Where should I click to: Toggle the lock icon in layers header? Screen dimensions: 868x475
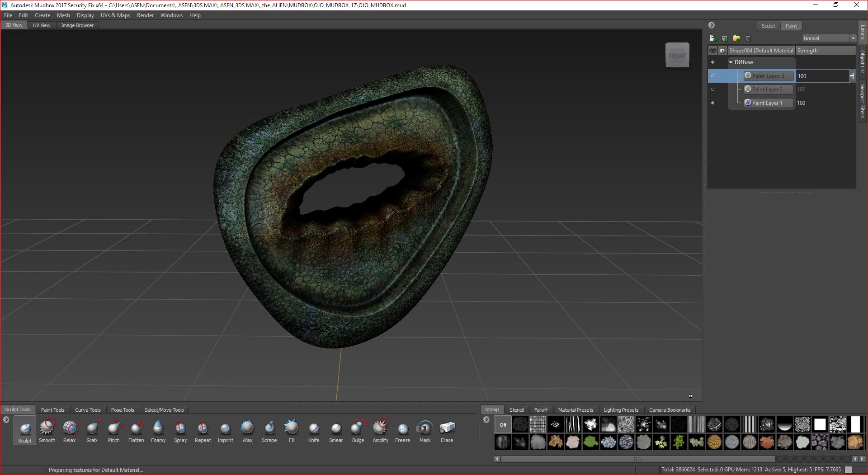[722, 51]
